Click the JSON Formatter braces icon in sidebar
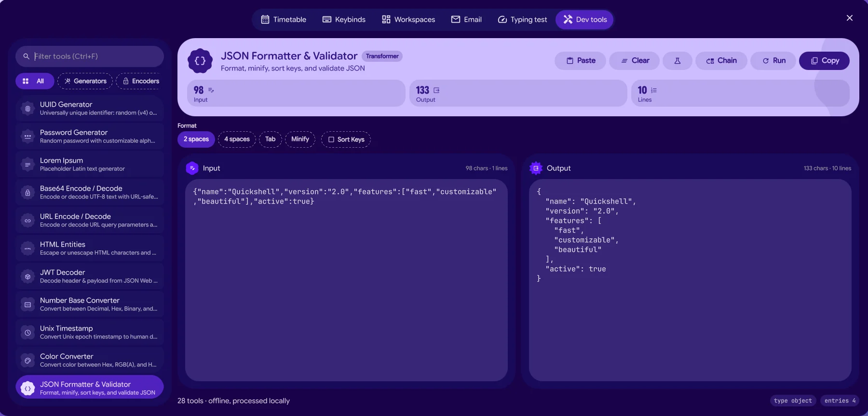The height and width of the screenshot is (416, 868). click(x=28, y=388)
